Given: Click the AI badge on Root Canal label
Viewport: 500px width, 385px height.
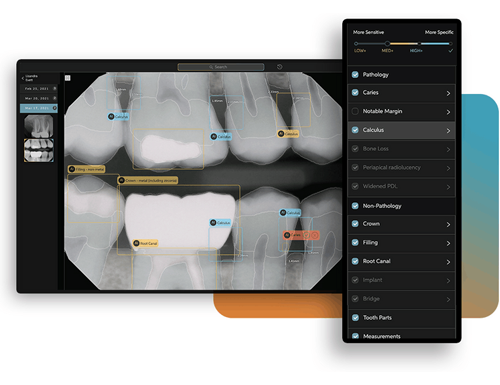Looking at the screenshot, I should (x=136, y=243).
